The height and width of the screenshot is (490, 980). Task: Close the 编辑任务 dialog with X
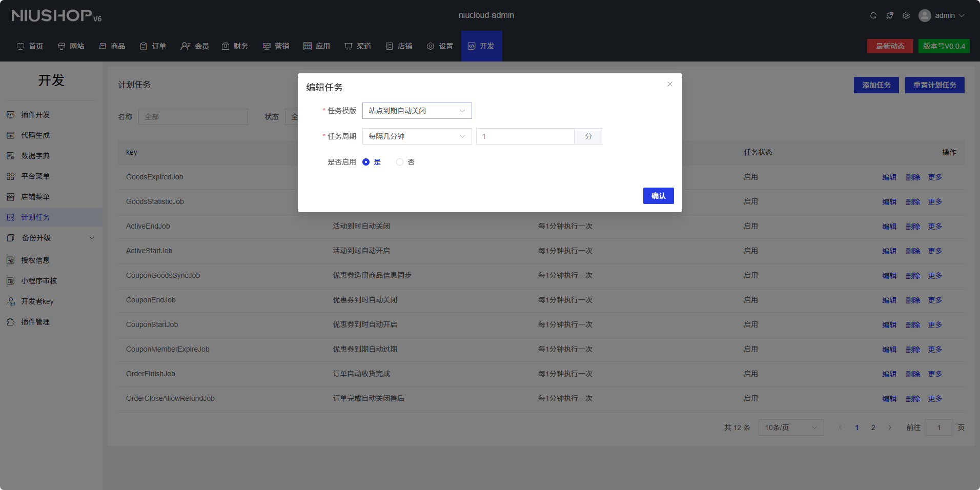(670, 84)
